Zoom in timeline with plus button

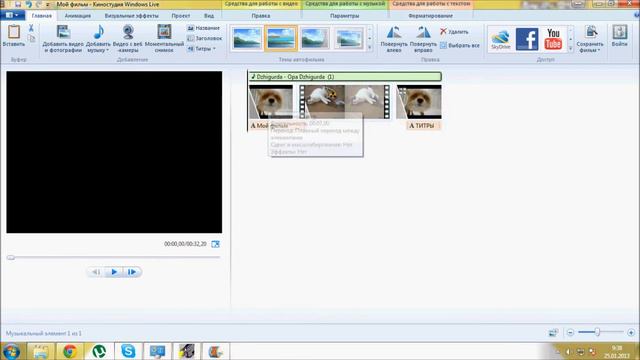click(631, 333)
